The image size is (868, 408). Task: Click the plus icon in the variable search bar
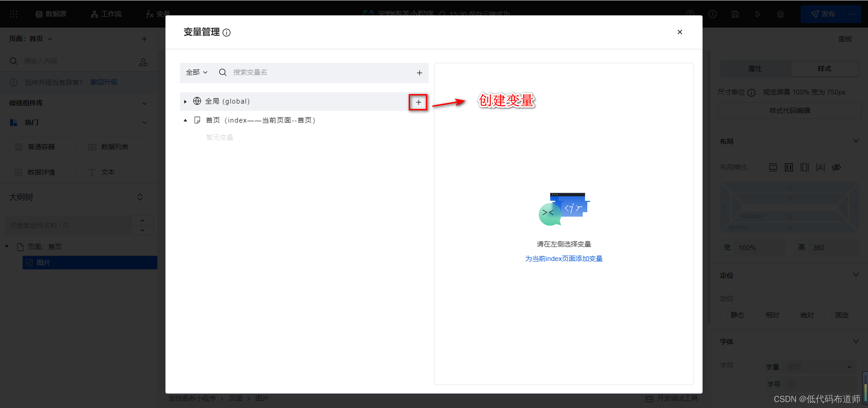pyautogui.click(x=420, y=73)
